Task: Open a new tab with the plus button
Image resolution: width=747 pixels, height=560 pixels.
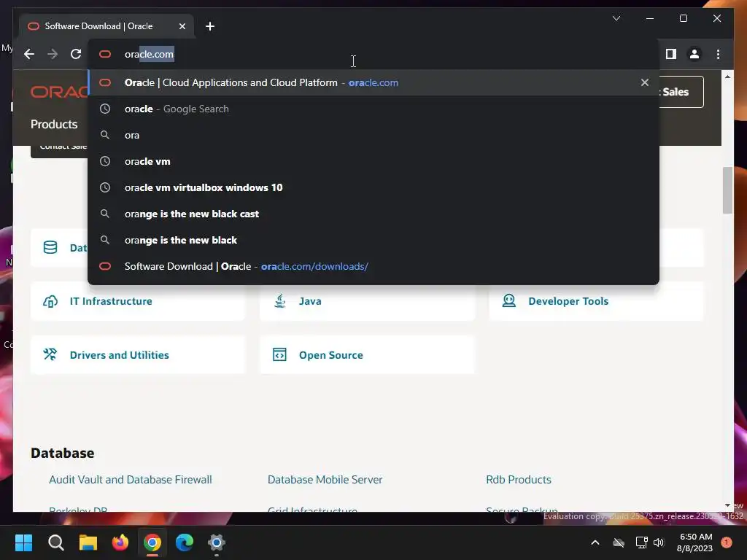Action: coord(210,26)
